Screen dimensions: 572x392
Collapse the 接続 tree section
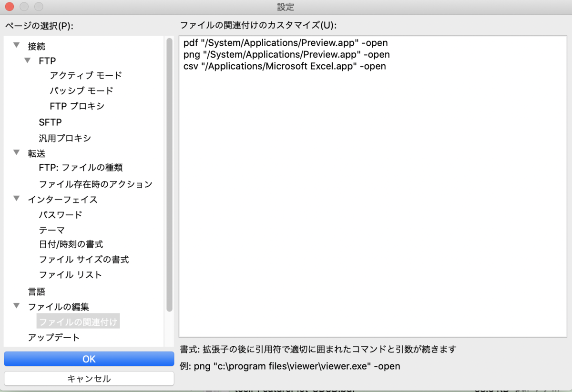point(17,46)
